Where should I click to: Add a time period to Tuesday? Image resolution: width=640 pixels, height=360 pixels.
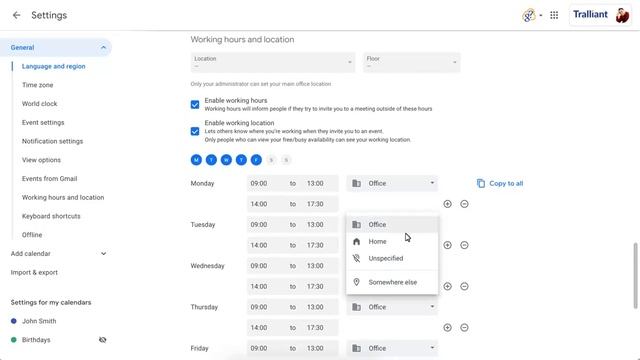click(447, 245)
